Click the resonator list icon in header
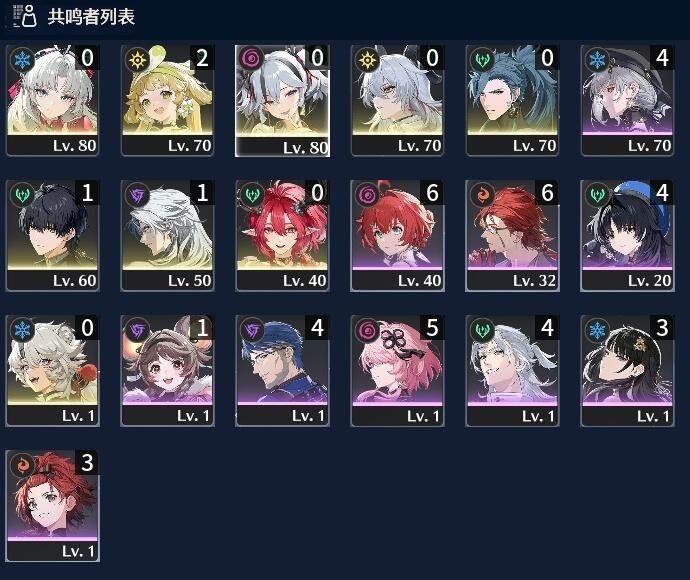 [x=24, y=16]
